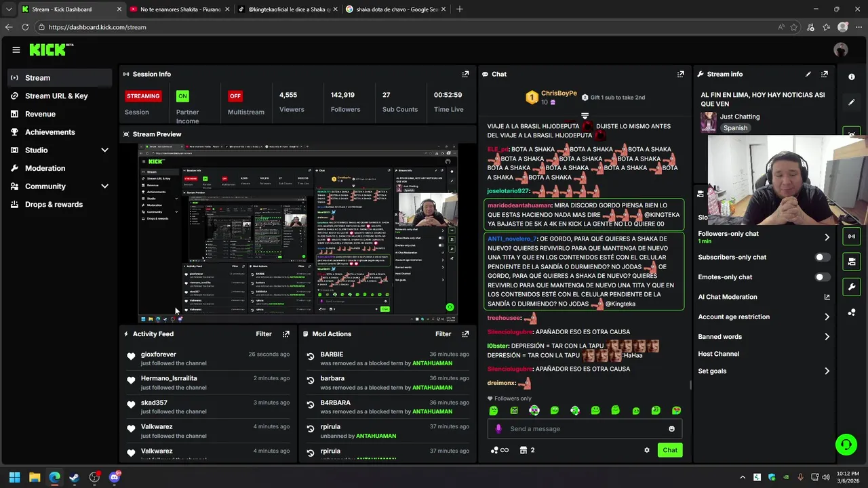Pop out the Stream info panel

825,74
